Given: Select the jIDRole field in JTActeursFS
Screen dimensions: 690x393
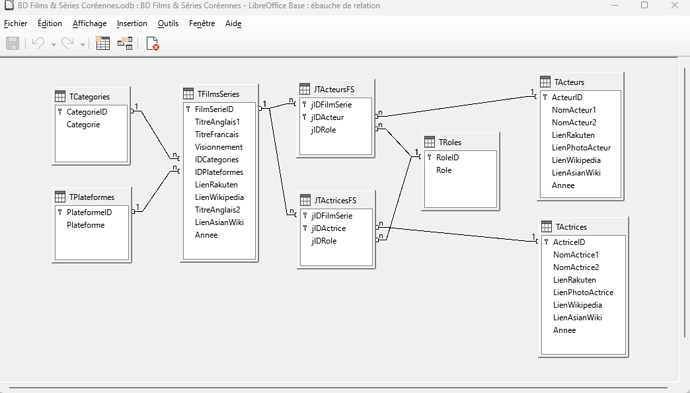Looking at the screenshot, I should [336, 130].
